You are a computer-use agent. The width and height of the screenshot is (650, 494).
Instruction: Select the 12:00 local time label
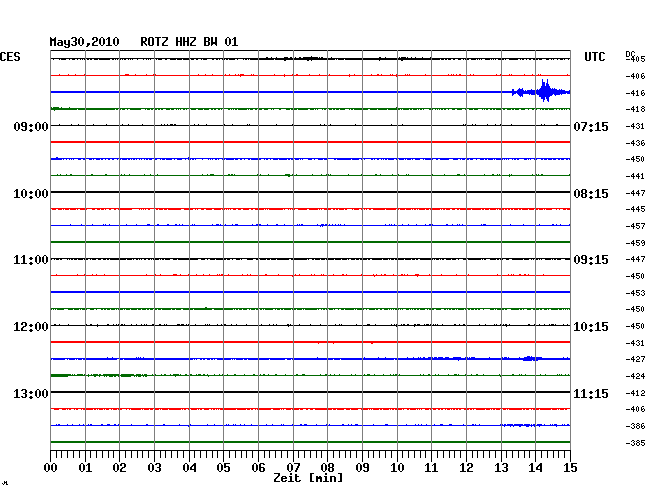click(31, 327)
